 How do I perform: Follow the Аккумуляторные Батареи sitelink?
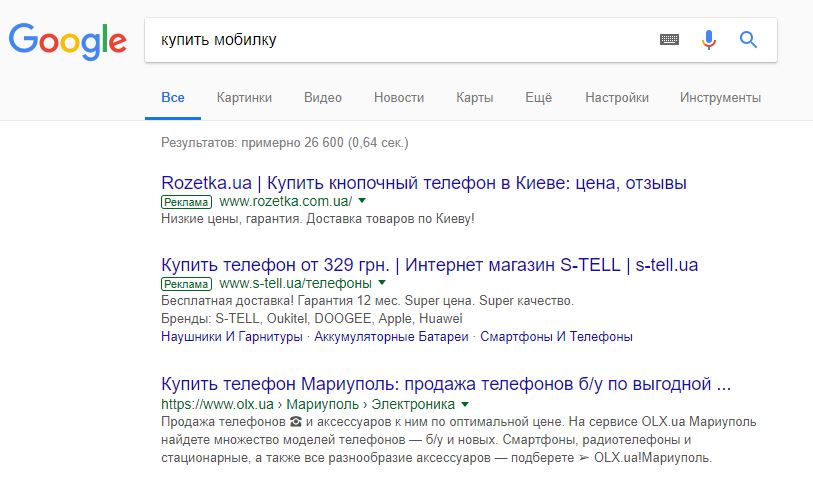point(391,337)
